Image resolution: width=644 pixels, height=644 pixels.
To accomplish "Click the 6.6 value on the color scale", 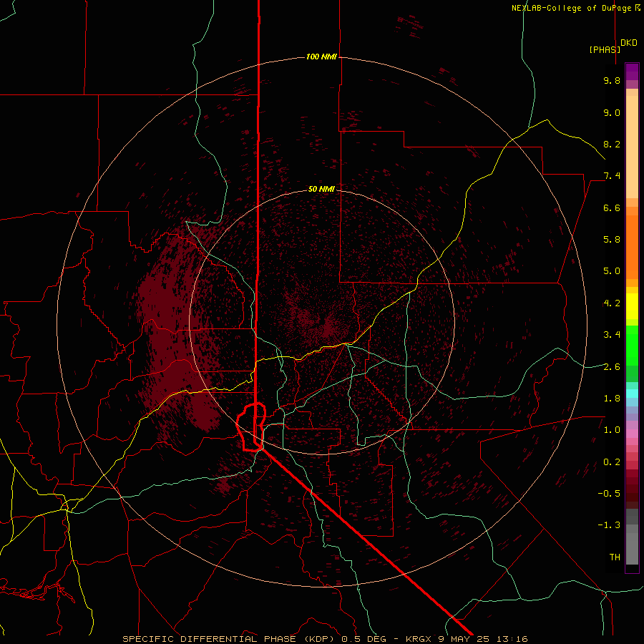I will (612, 208).
